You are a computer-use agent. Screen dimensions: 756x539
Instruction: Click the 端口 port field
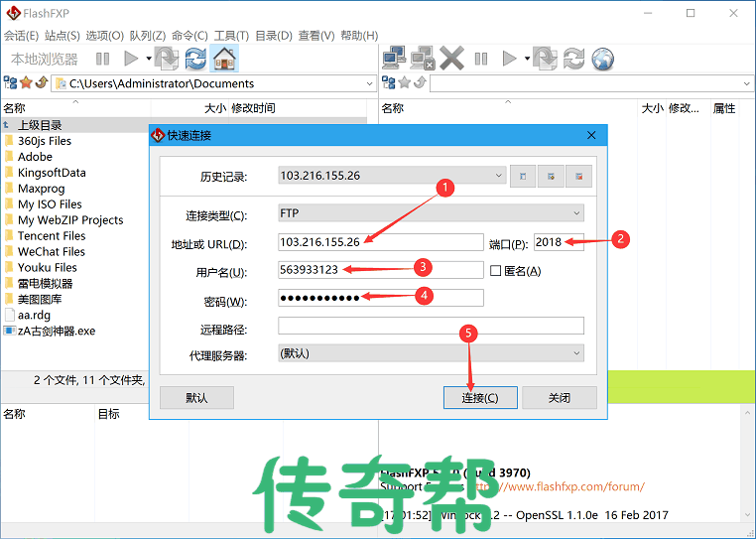pos(559,242)
